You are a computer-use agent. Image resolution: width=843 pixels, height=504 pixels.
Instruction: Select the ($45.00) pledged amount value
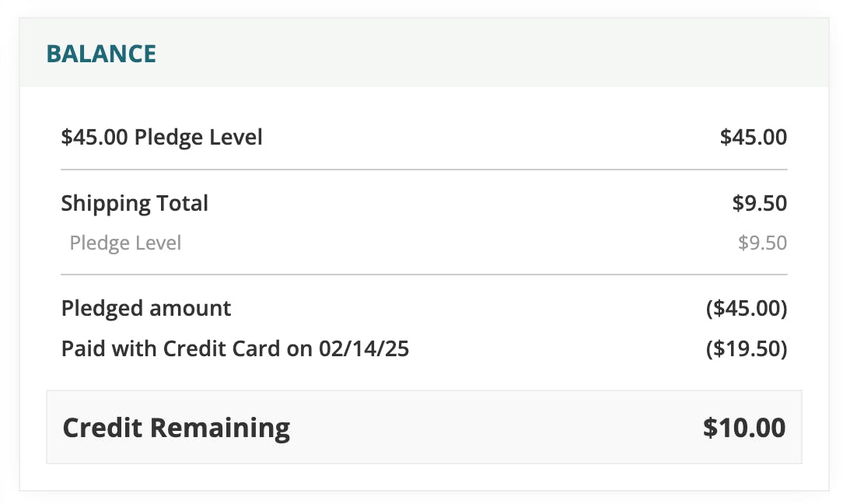coord(747,309)
